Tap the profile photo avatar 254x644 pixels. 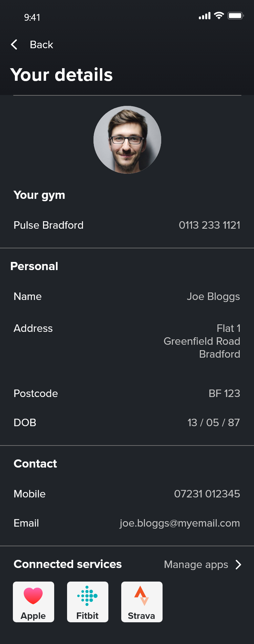pyautogui.click(x=127, y=140)
